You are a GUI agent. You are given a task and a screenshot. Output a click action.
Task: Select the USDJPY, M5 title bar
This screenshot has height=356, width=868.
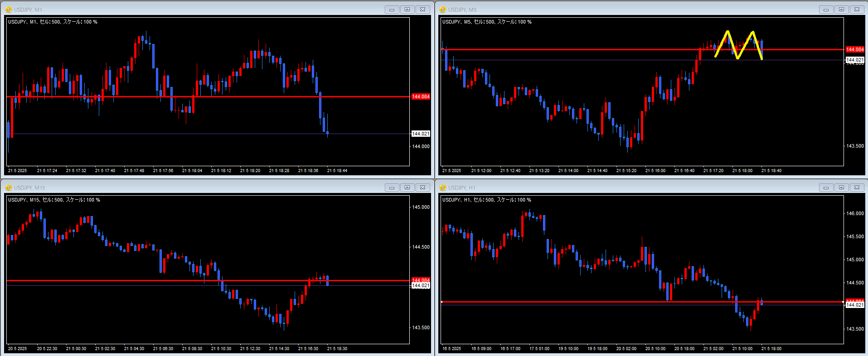630,10
